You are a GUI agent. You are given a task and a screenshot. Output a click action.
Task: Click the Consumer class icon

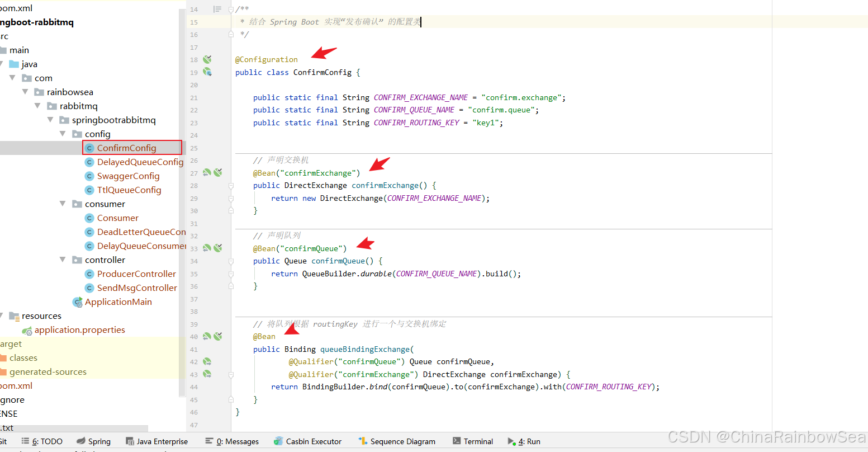(x=89, y=218)
